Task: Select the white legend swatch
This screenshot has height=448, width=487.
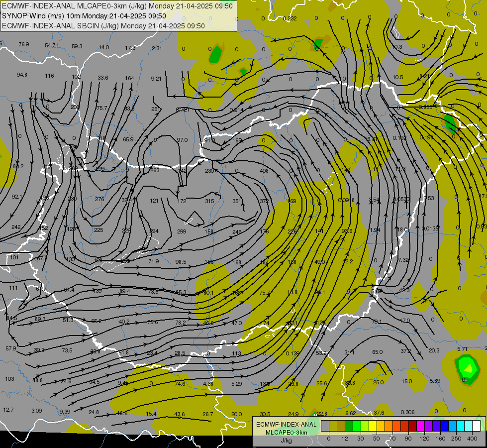Action: pyautogui.click(x=476, y=426)
